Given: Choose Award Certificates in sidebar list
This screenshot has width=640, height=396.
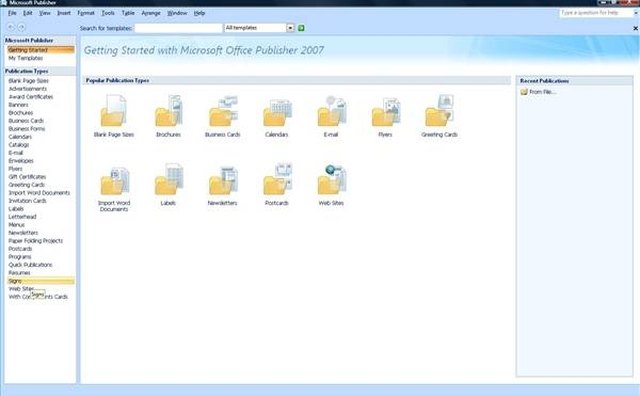Looking at the screenshot, I should [x=31, y=97].
